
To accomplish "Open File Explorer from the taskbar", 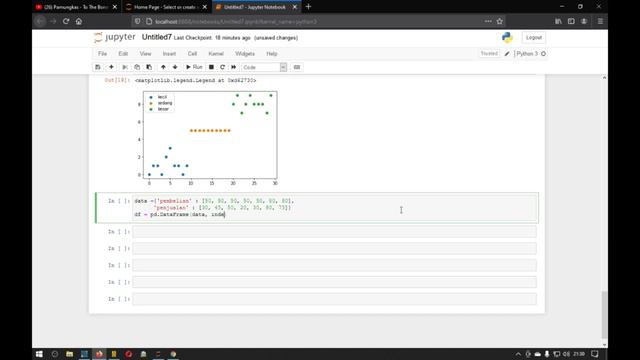I will (x=69, y=354).
